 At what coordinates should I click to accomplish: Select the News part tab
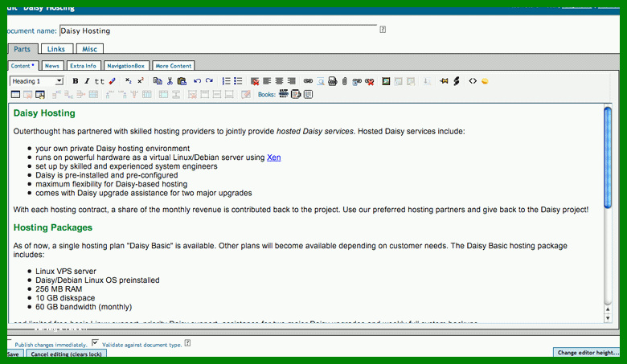point(52,66)
